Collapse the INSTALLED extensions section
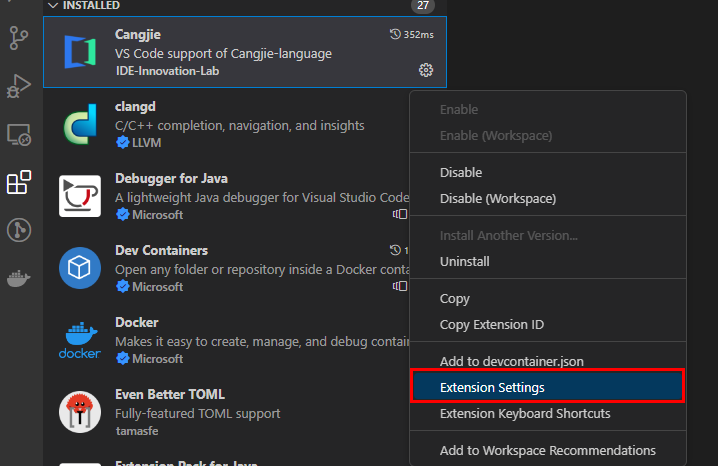 [53, 6]
